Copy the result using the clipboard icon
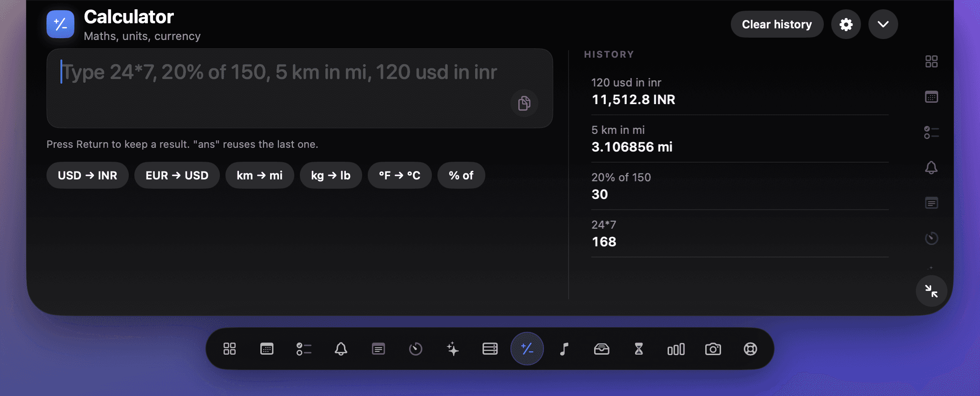The height and width of the screenshot is (396, 980). pos(524,103)
